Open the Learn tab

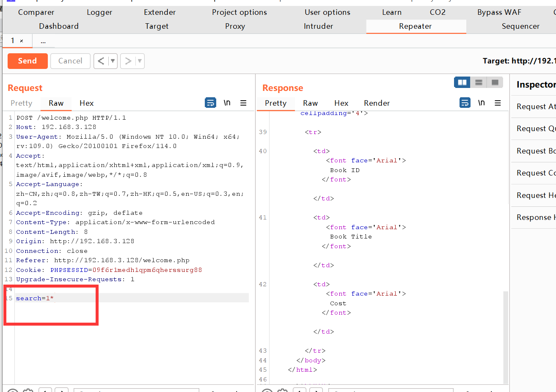pyautogui.click(x=392, y=12)
